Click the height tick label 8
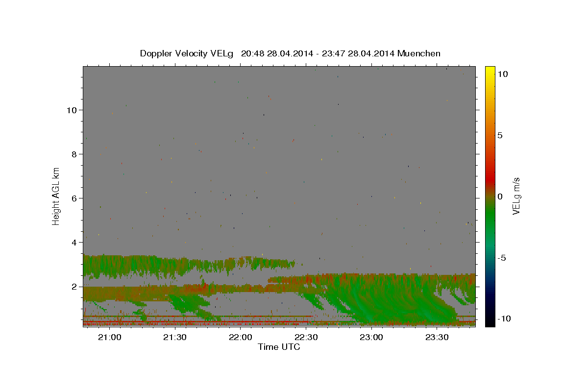 (75, 154)
